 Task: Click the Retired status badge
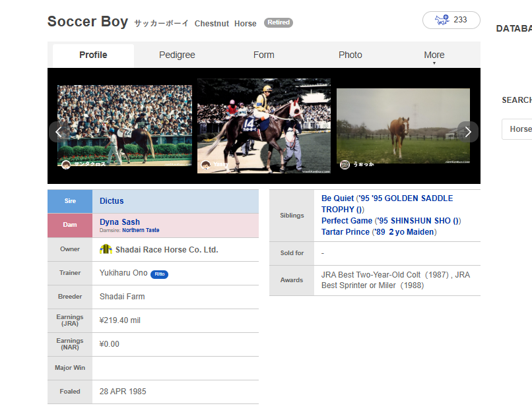coord(279,22)
